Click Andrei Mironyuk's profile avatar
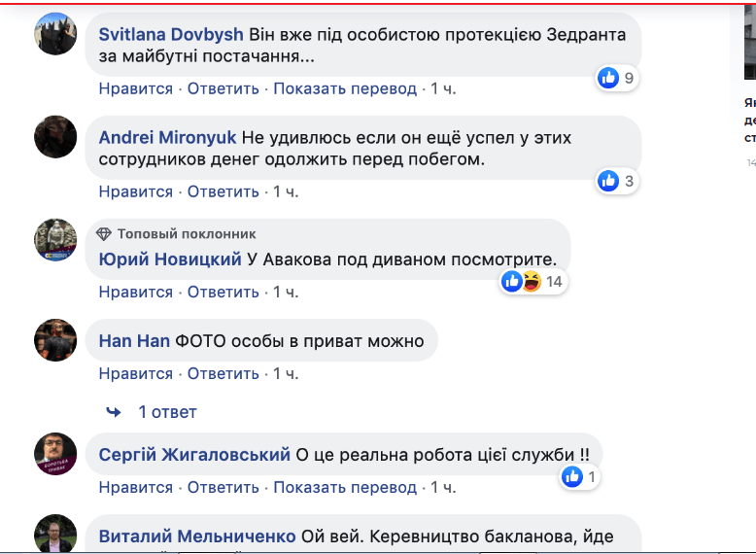The image size is (756, 554). click(x=55, y=137)
